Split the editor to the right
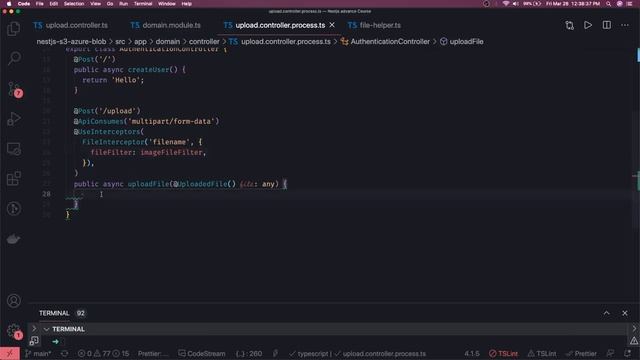This screenshot has width=640, height=360. pos(607,25)
